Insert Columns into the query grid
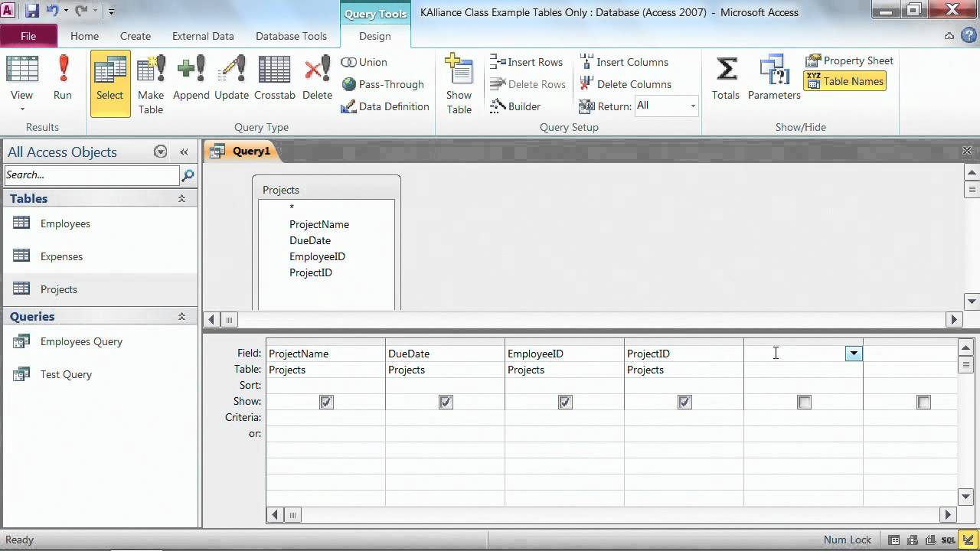This screenshot has height=551, width=980. (624, 62)
